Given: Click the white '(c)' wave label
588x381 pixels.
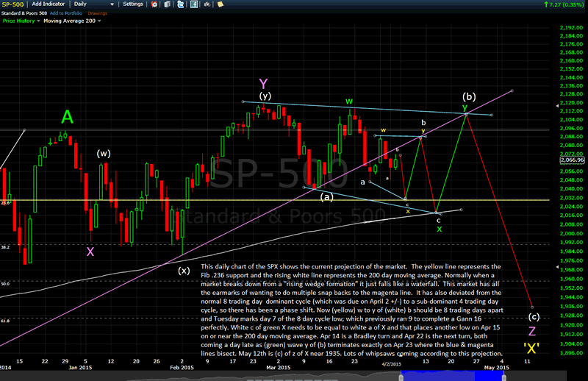Looking at the screenshot, I should coord(534,316).
